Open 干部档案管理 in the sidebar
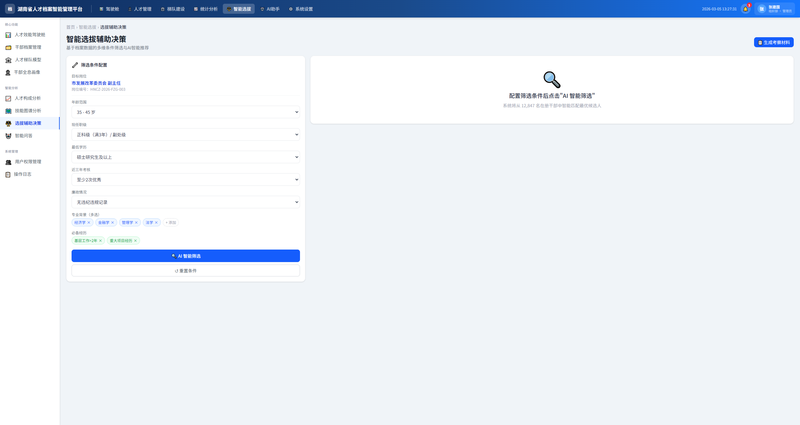The image size is (800, 425). click(30, 47)
